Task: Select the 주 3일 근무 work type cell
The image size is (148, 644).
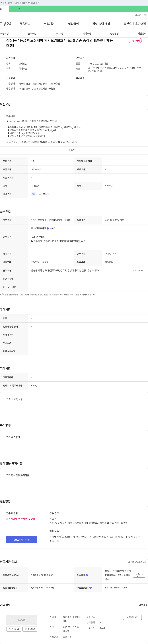Action: pyautogui.click(x=110, y=254)
